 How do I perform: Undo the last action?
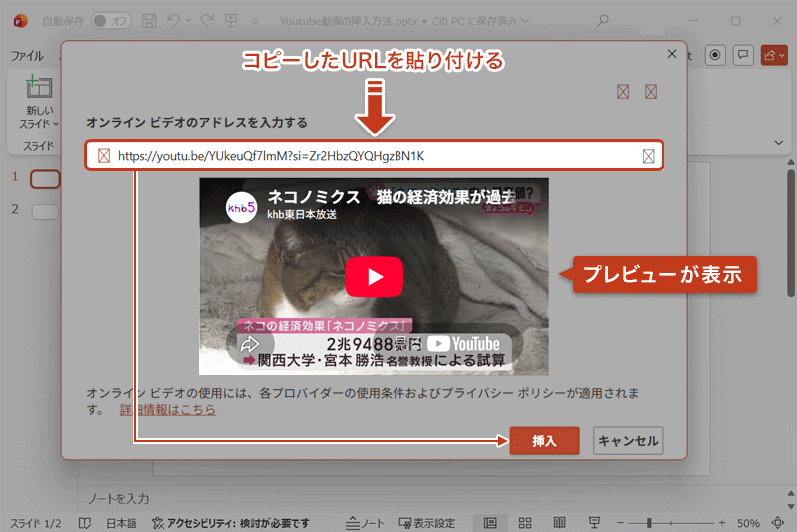[173, 20]
